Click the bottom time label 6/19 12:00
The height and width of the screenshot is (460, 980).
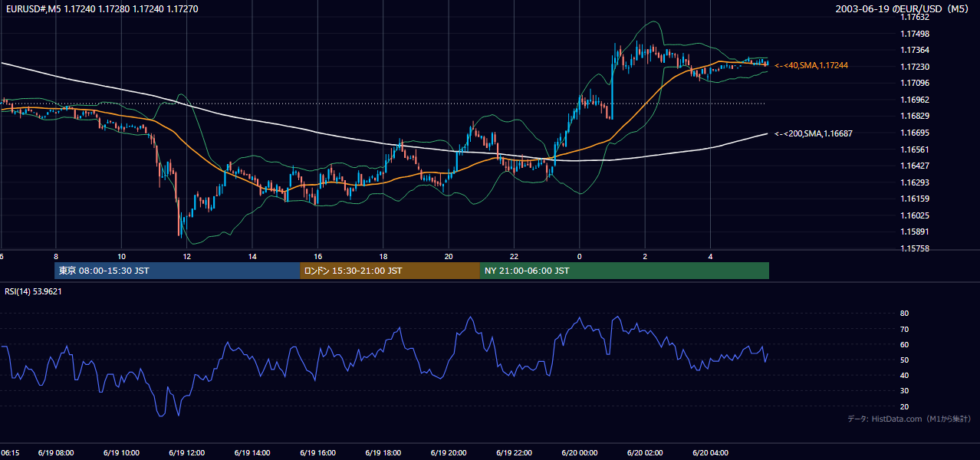[187, 453]
